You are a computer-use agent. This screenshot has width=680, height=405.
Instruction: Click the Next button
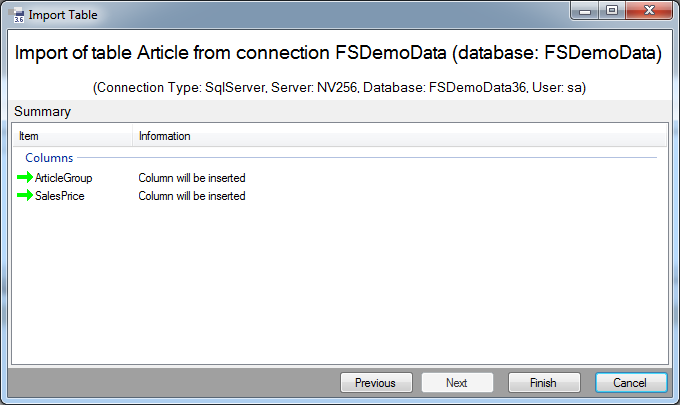pyautogui.click(x=457, y=383)
